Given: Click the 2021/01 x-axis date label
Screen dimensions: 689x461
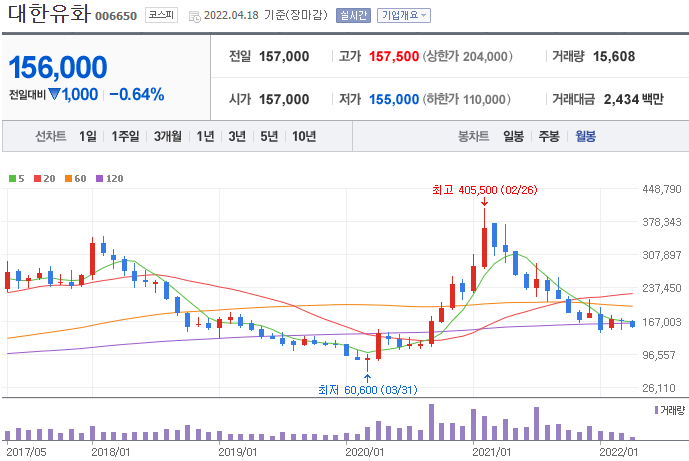Looking at the screenshot, I should coord(492,452).
